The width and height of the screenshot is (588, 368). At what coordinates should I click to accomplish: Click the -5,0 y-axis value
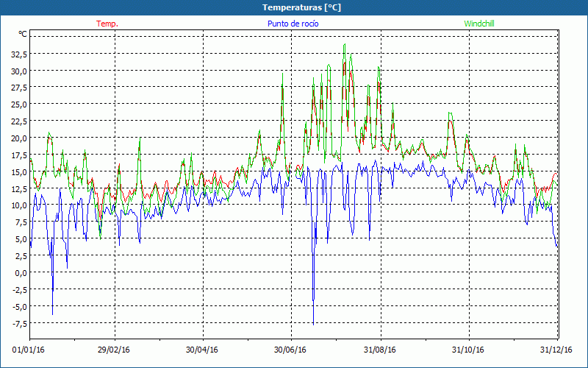tap(20, 306)
